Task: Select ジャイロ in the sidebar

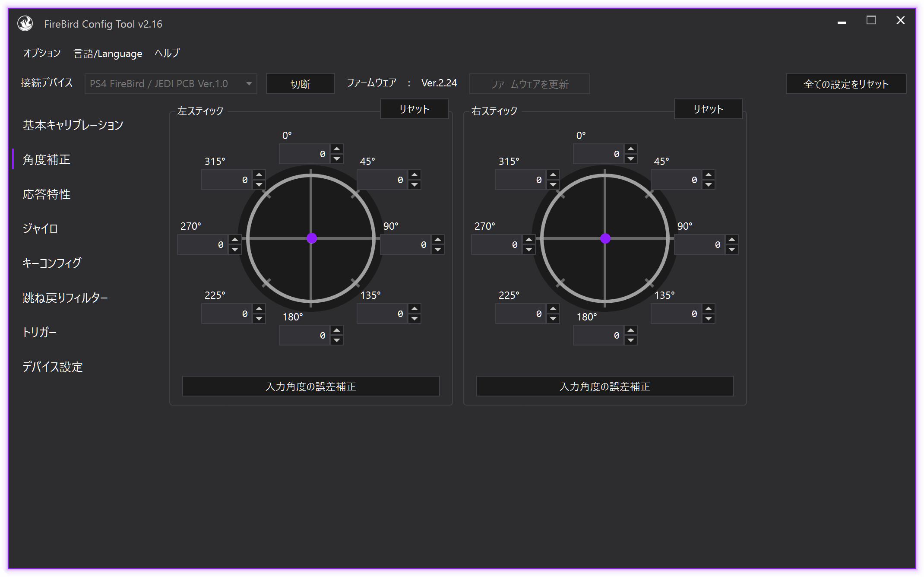Action: [x=40, y=228]
